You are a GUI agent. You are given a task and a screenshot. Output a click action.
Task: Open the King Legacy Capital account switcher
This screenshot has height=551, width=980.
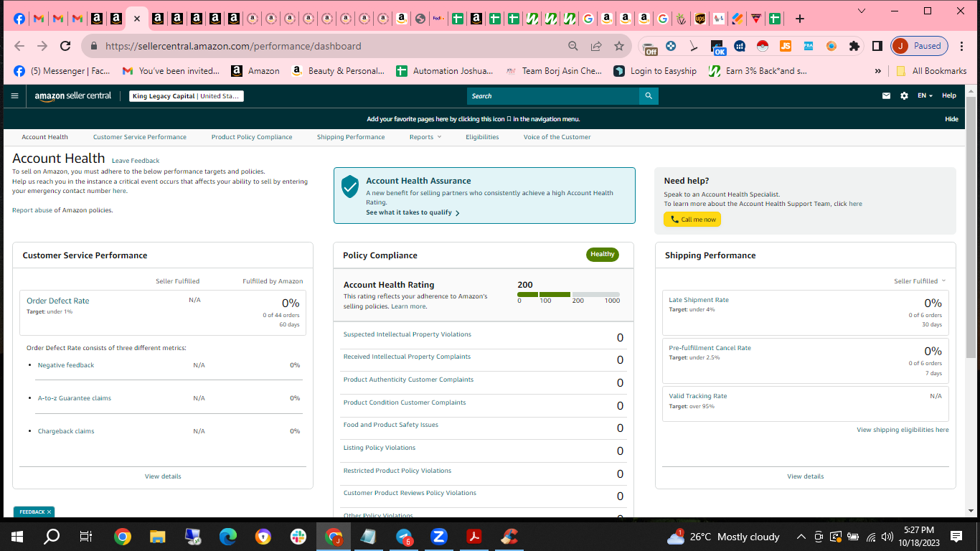[187, 96]
